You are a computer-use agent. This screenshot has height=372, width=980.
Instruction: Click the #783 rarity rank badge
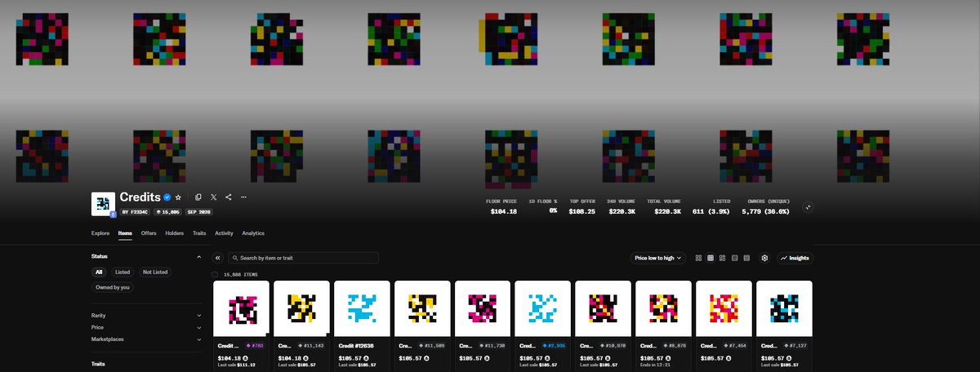pos(256,345)
